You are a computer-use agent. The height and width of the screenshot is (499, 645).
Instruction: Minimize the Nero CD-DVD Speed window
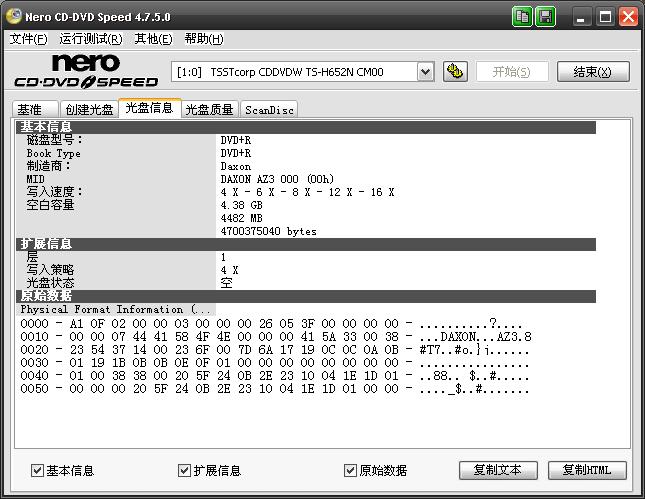pos(581,17)
